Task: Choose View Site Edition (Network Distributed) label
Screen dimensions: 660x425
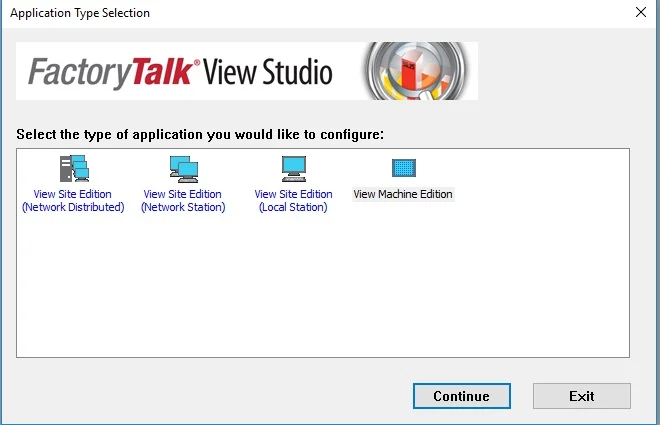Action: tap(73, 201)
